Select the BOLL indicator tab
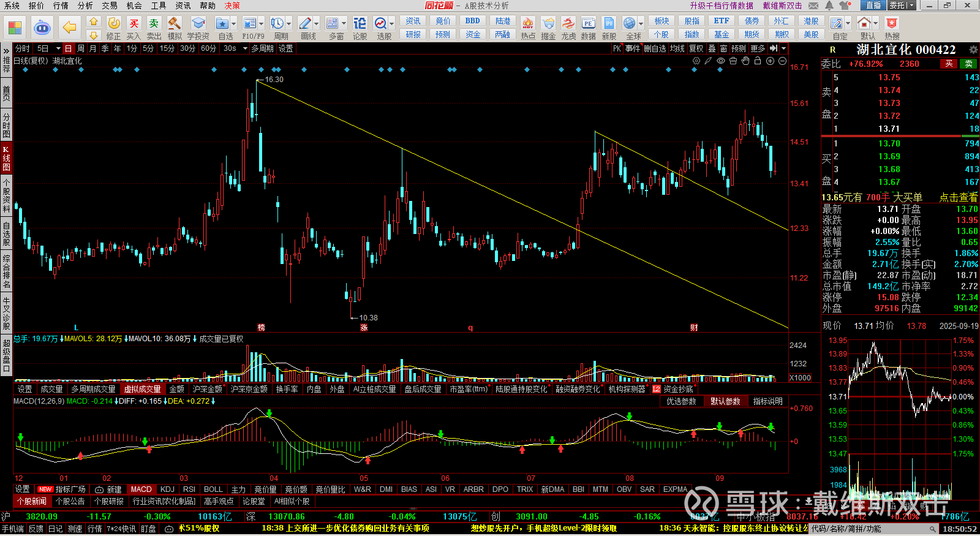980x536 pixels. point(213,489)
